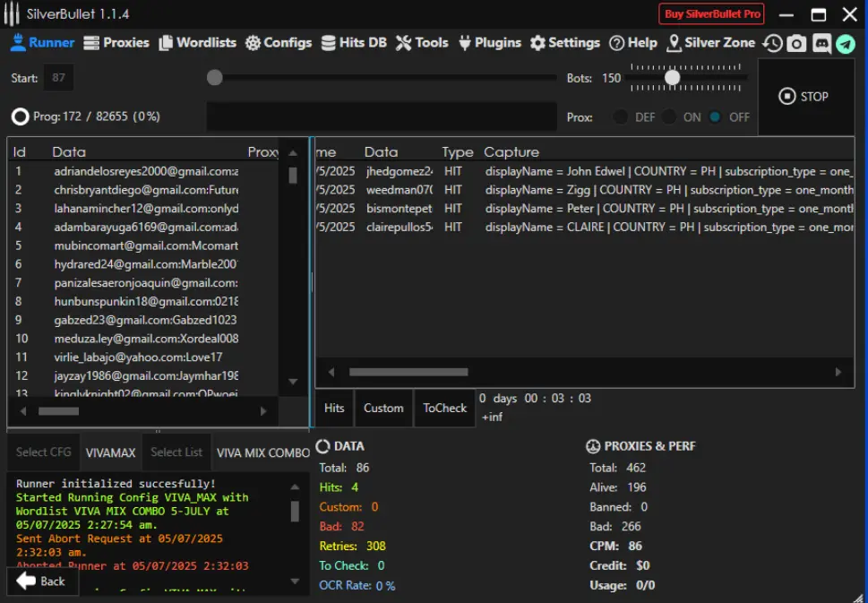868x603 pixels.
Task: Open the Settings tab
Action: [564, 43]
